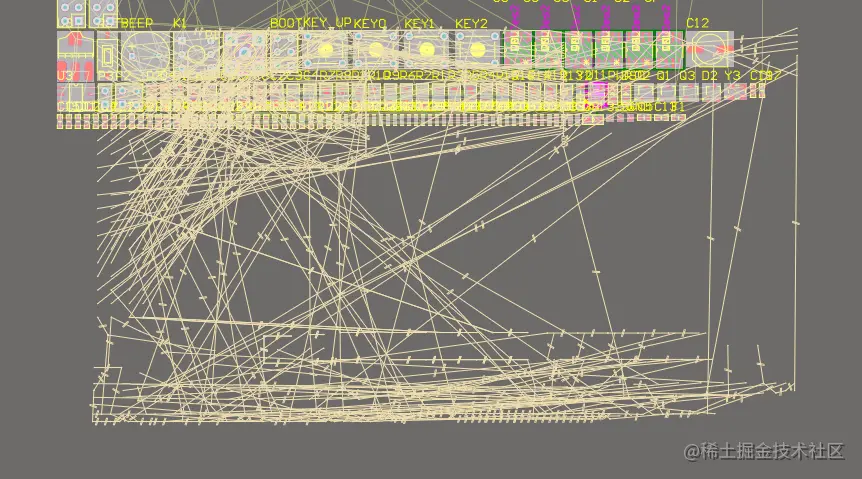Select the round C12 capacitor footprint
862x479 pixels.
[x=709, y=49]
